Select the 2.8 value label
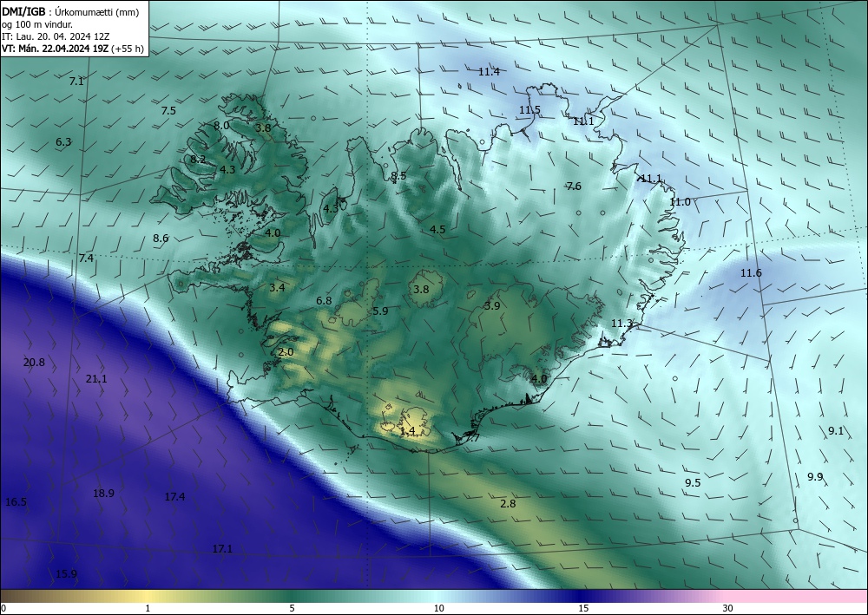868x615 pixels. pos(508,503)
